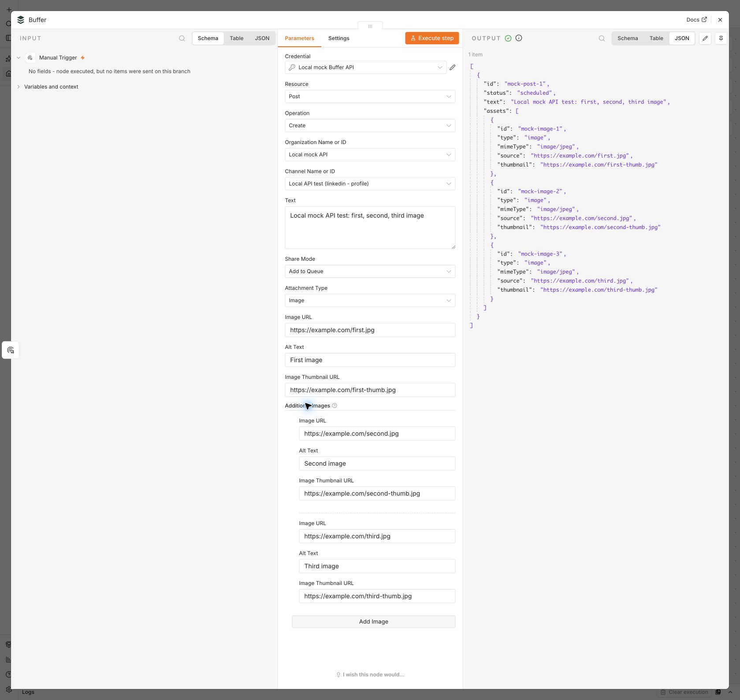Edit output using the pencil icon
740x700 pixels.
705,38
